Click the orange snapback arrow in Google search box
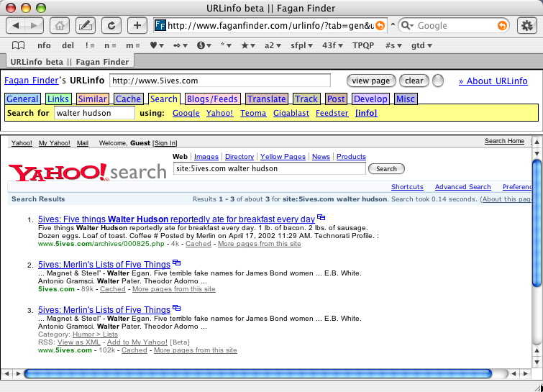Screen dimensions: 543x392 502,26
